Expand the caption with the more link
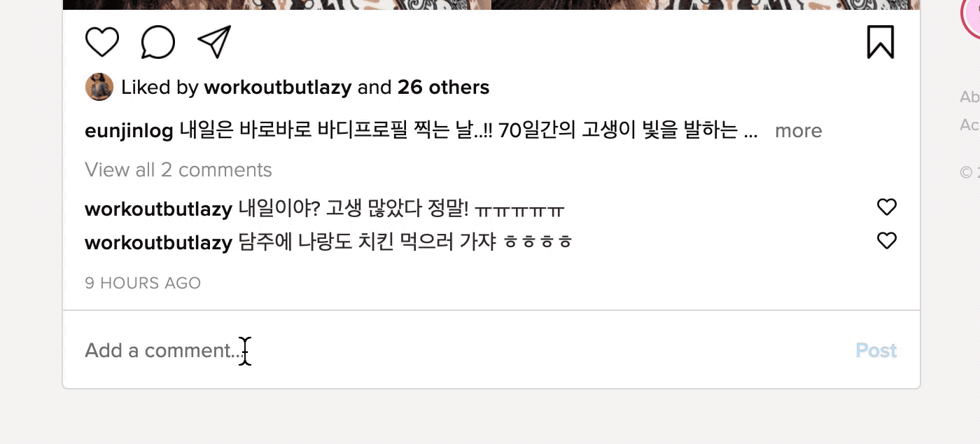Screen dimensions: 980x444 click(x=798, y=131)
